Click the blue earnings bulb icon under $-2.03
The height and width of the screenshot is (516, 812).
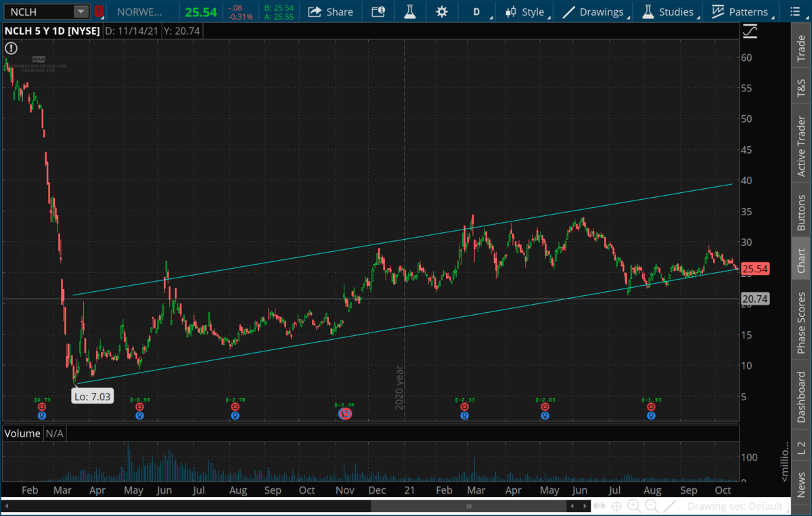click(545, 416)
